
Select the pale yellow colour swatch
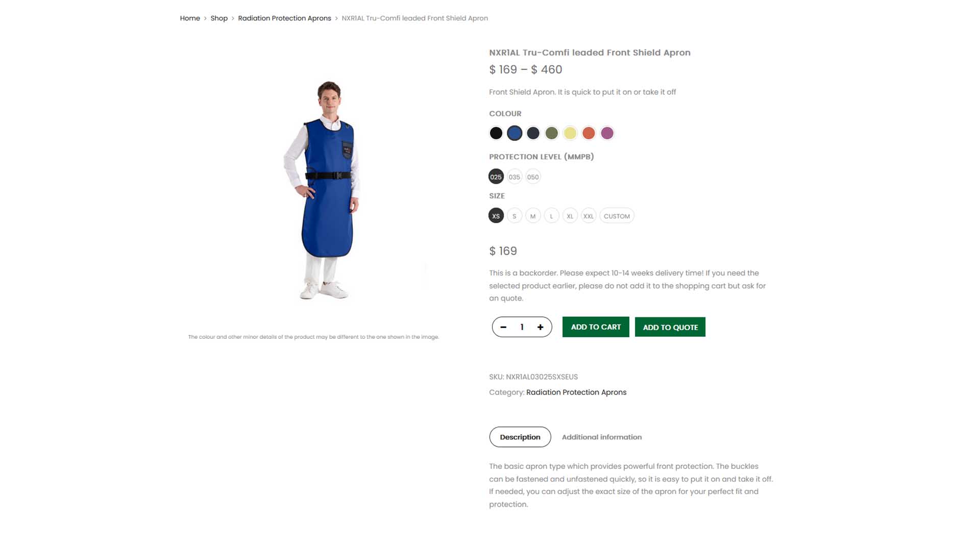tap(570, 133)
